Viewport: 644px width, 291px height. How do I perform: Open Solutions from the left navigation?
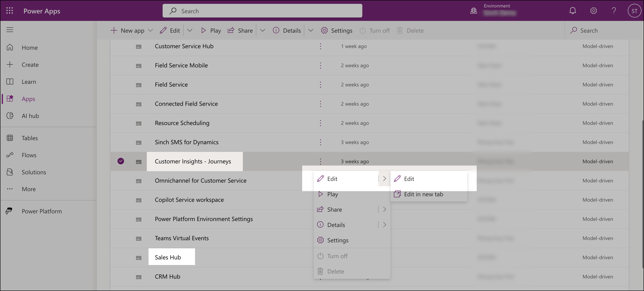click(34, 172)
